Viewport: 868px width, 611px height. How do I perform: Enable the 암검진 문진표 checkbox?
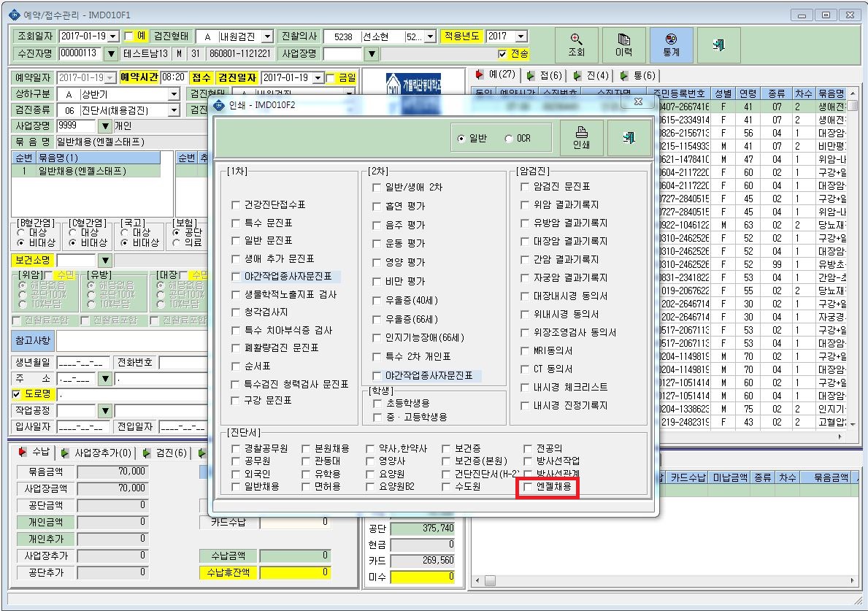click(525, 187)
